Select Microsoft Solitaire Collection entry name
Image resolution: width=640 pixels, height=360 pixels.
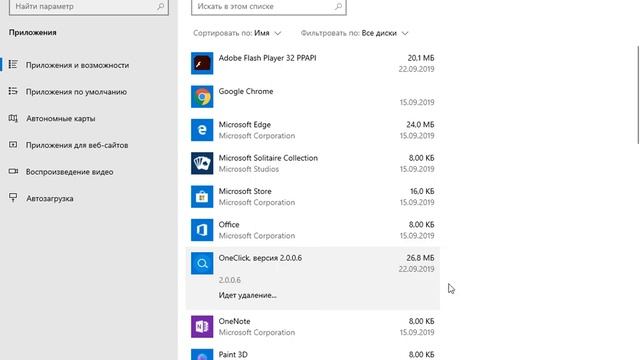click(268, 158)
